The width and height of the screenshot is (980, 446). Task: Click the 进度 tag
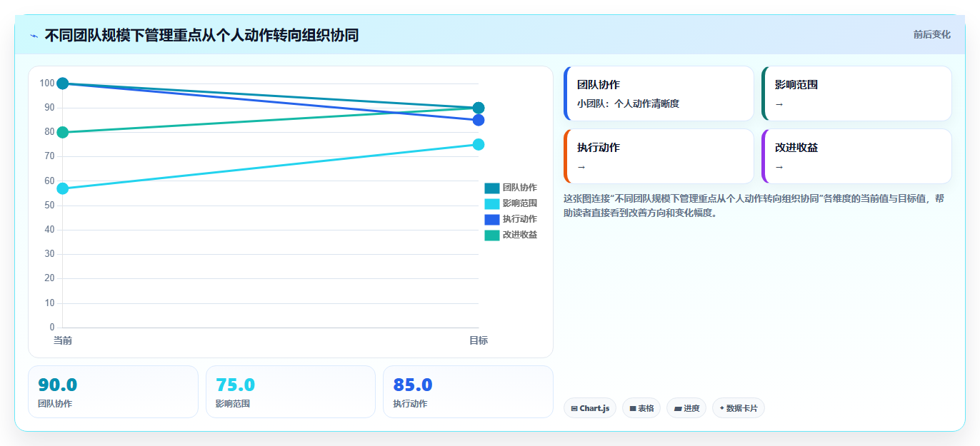[686, 408]
